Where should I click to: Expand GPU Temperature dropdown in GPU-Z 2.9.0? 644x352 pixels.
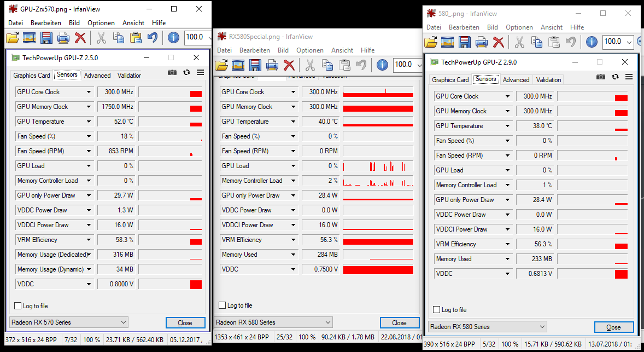click(508, 126)
